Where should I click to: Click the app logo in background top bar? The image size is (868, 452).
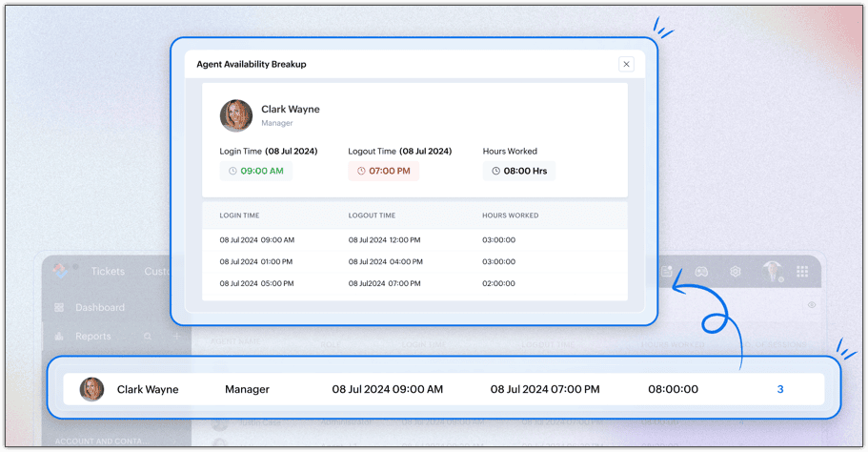[x=60, y=271]
